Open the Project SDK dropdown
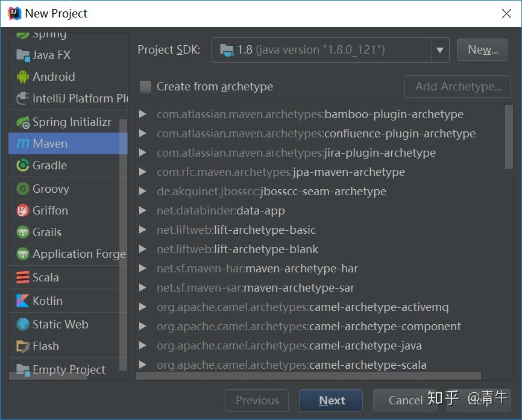The height and width of the screenshot is (420, 522). click(439, 50)
